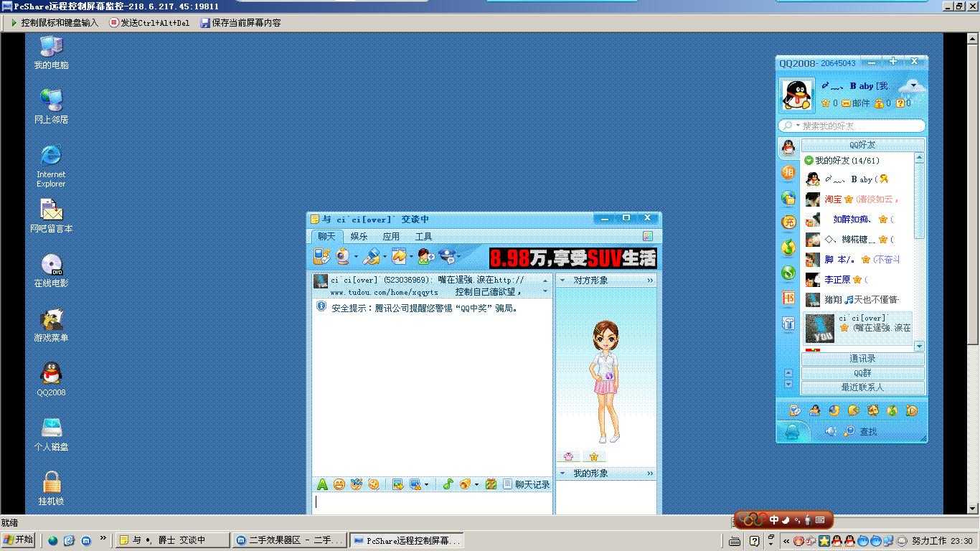Open the emoticon smiley picker
The height and width of the screenshot is (551, 980).
click(339, 485)
